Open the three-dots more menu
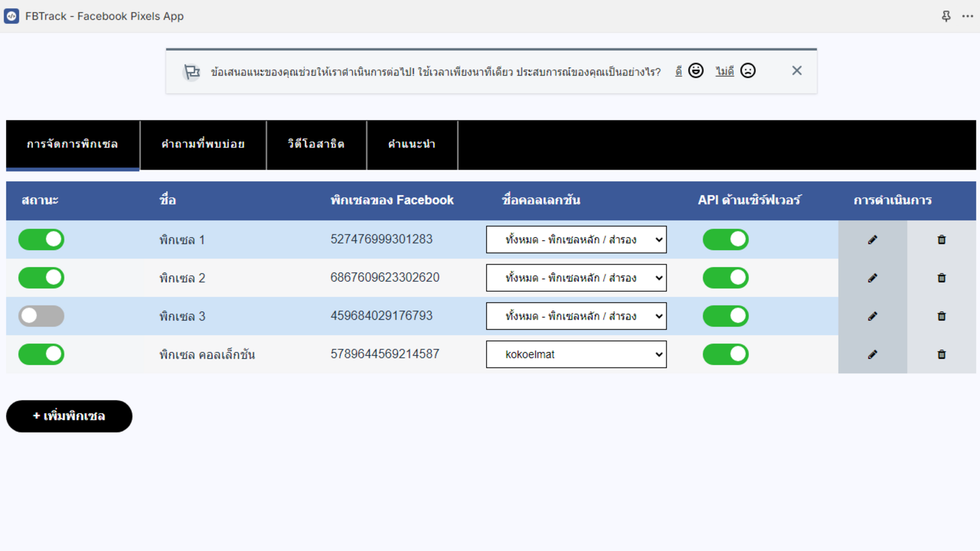 pos(968,17)
